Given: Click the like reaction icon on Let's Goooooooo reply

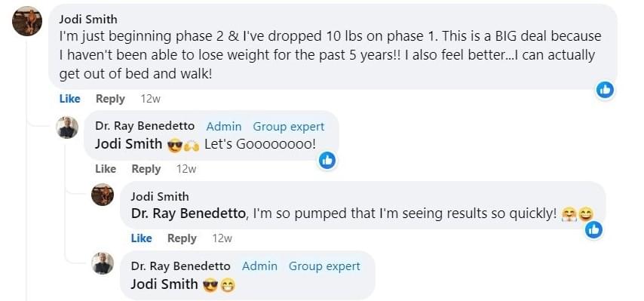Looking at the screenshot, I should pos(327,161).
